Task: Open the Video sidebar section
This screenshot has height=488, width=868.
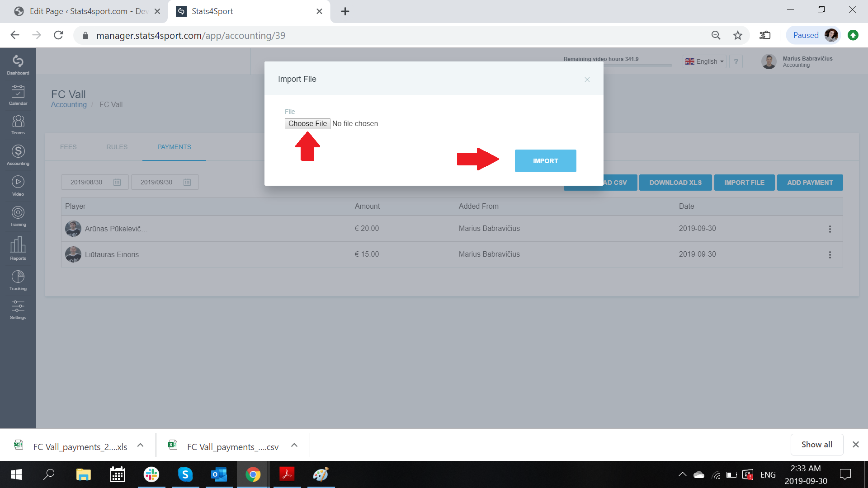Action: tap(18, 186)
